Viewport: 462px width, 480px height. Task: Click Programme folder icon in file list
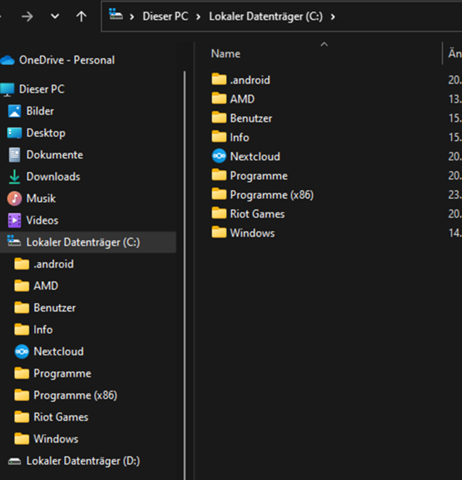point(219,175)
